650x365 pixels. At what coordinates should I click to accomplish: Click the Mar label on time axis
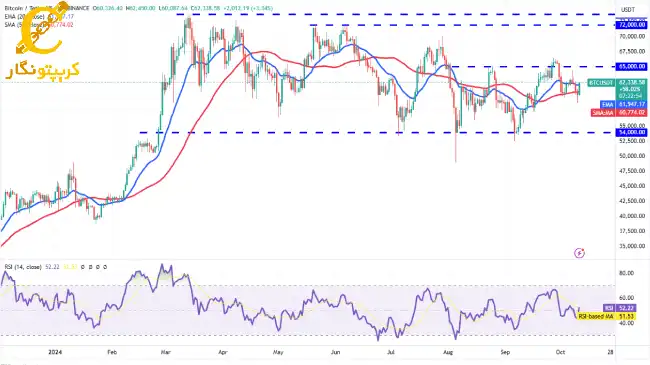coord(165,352)
